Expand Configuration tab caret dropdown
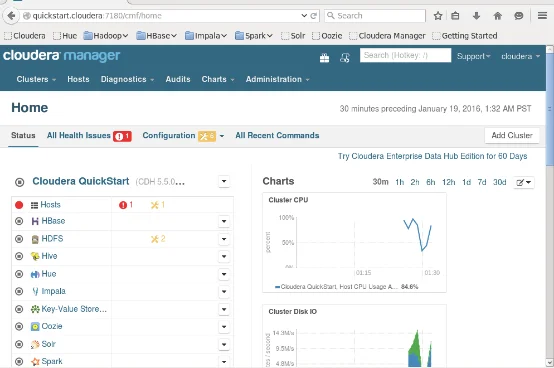Viewport: 554px width, 368px height. pos(222,136)
